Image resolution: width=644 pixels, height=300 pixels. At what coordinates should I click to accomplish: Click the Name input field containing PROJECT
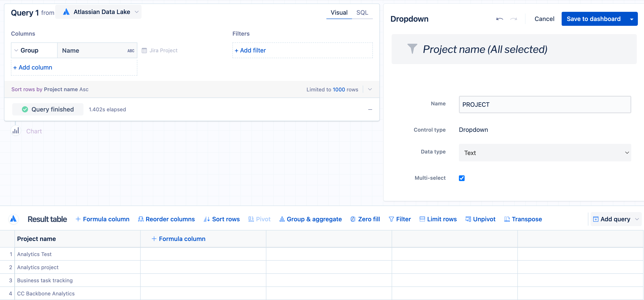coord(545,104)
